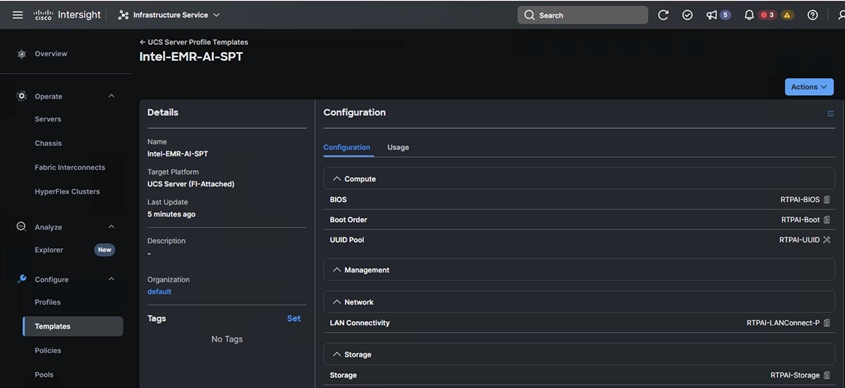The width and height of the screenshot is (845, 388).
Task: Click the UCS Server (FI-Attached) value
Action: (x=191, y=184)
